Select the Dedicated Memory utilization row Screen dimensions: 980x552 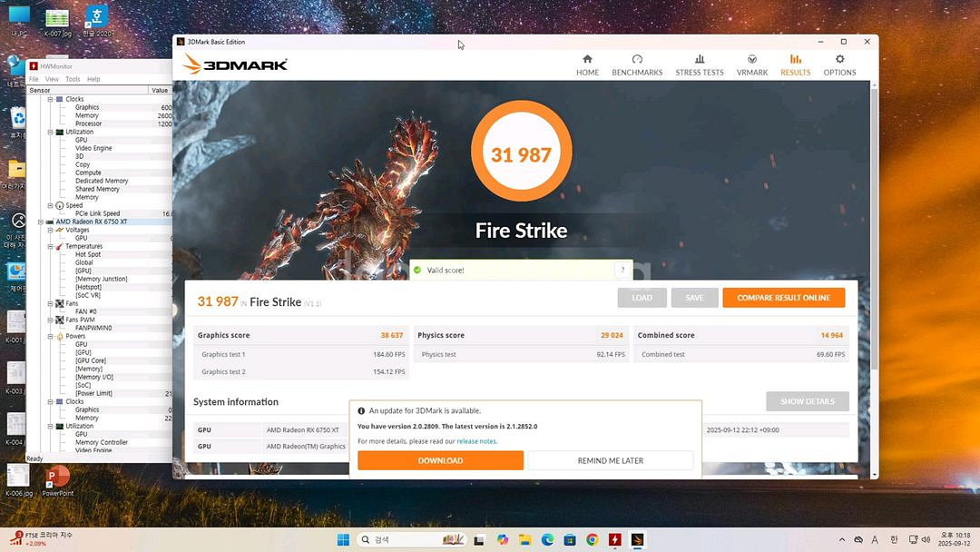tap(102, 181)
